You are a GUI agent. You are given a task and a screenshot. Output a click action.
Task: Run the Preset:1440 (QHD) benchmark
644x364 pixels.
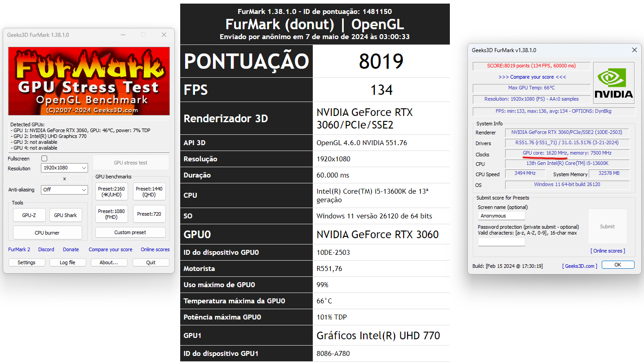point(149,191)
